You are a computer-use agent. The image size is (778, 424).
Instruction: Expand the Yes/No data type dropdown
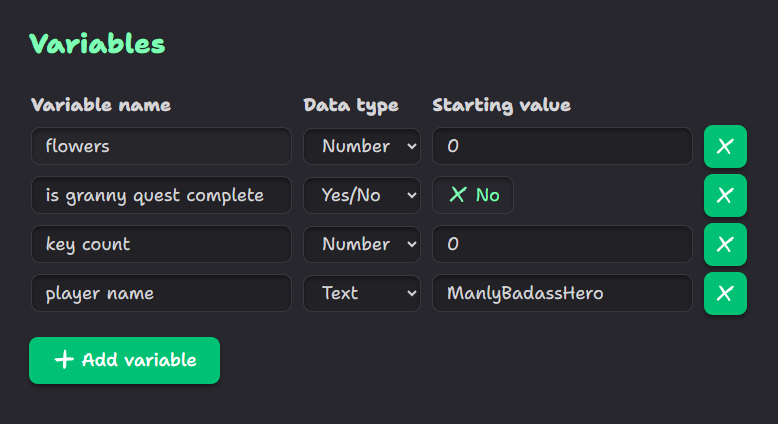point(362,195)
